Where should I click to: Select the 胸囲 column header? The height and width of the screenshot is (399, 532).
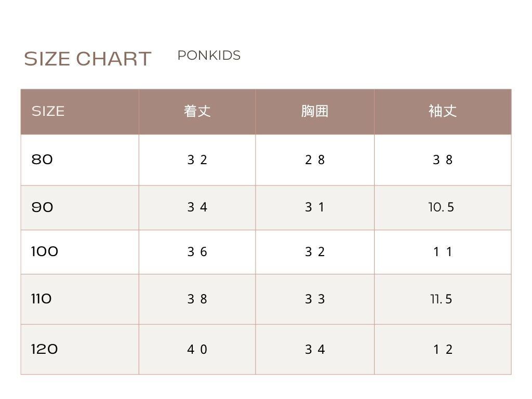click(x=314, y=111)
